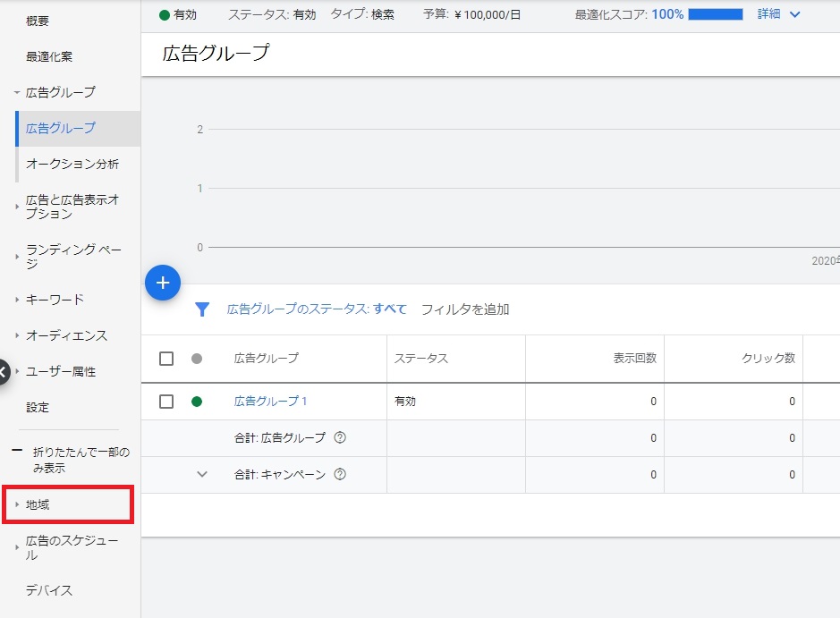Image resolution: width=840 pixels, height=618 pixels.
Task: Click the green 有効 campaign status dot
Action: click(165, 15)
